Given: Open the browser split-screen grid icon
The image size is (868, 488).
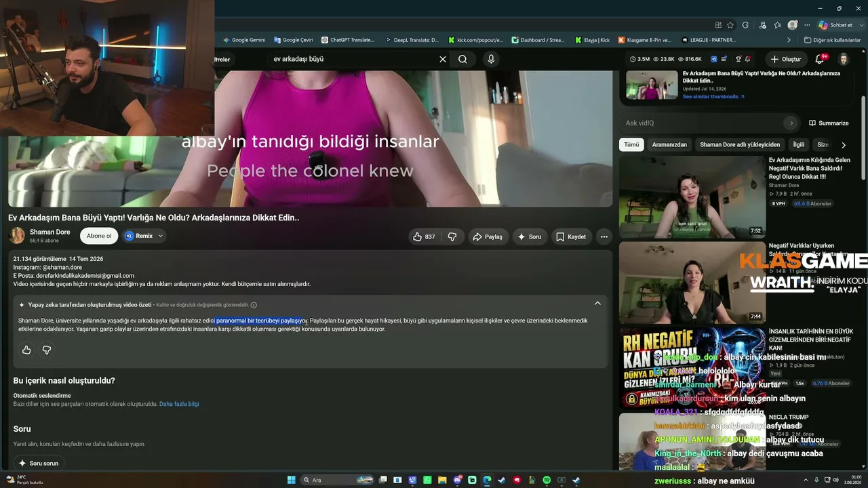Looking at the screenshot, I should [x=718, y=25].
